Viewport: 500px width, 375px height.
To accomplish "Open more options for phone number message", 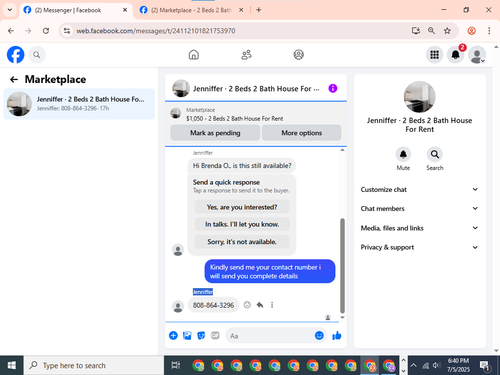I will tap(272, 305).
